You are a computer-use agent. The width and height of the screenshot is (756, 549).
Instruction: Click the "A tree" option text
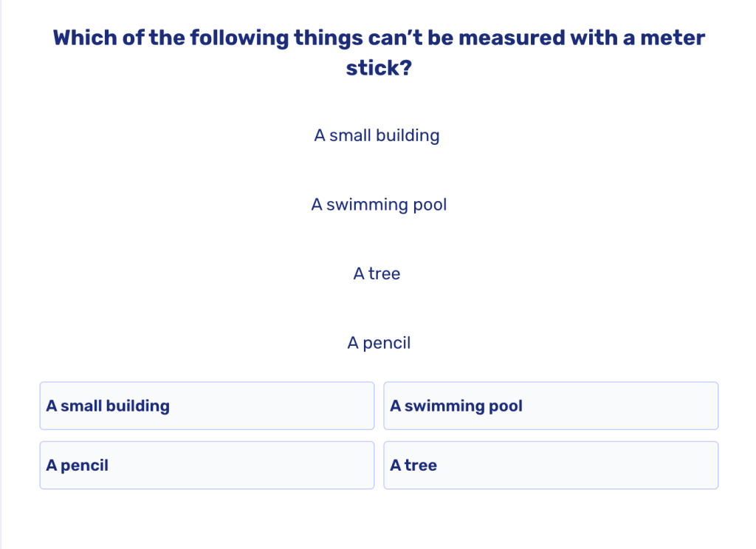pyautogui.click(x=377, y=273)
